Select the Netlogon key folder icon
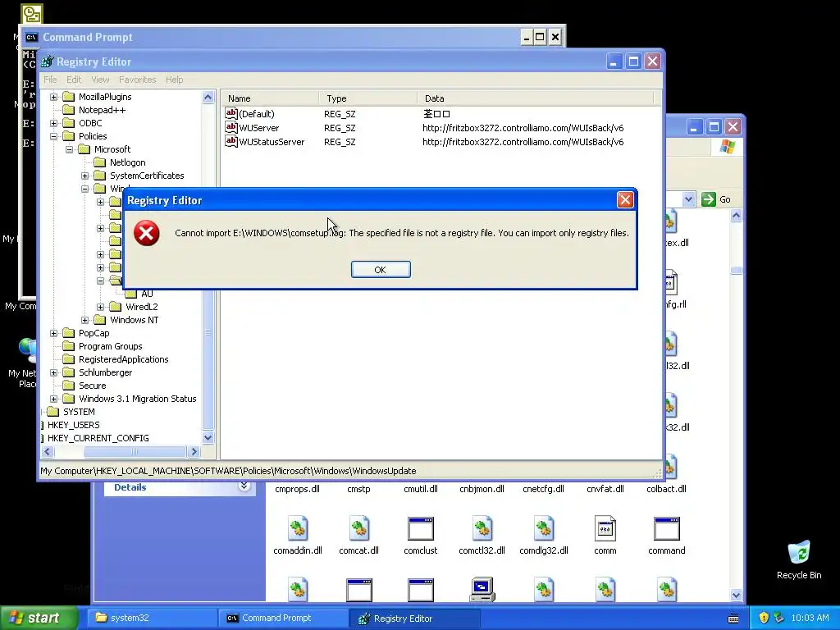The height and width of the screenshot is (630, 840). (99, 162)
